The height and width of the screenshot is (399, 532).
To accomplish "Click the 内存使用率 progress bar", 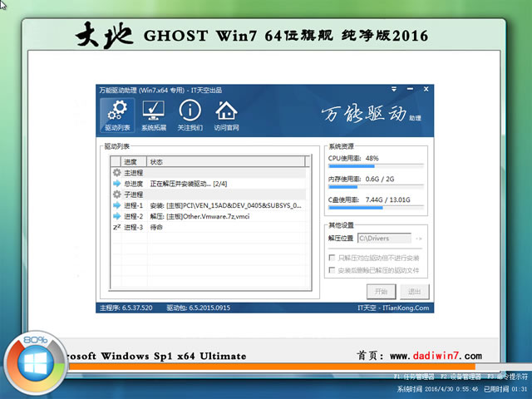I will 376,187.
